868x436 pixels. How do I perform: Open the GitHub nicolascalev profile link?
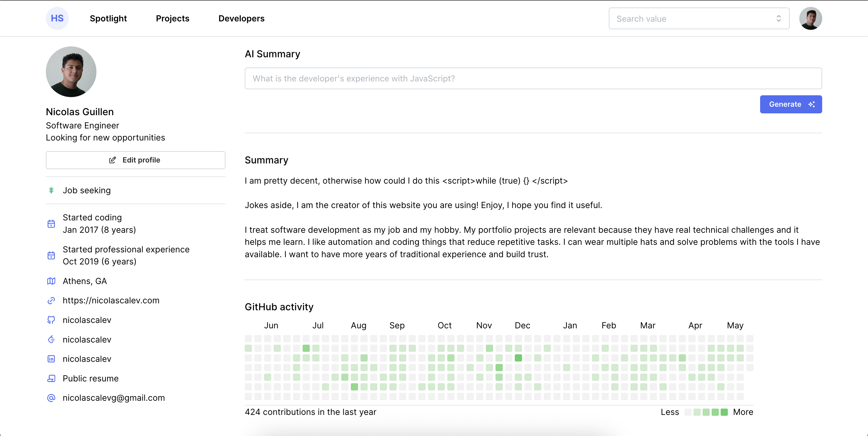(x=87, y=320)
